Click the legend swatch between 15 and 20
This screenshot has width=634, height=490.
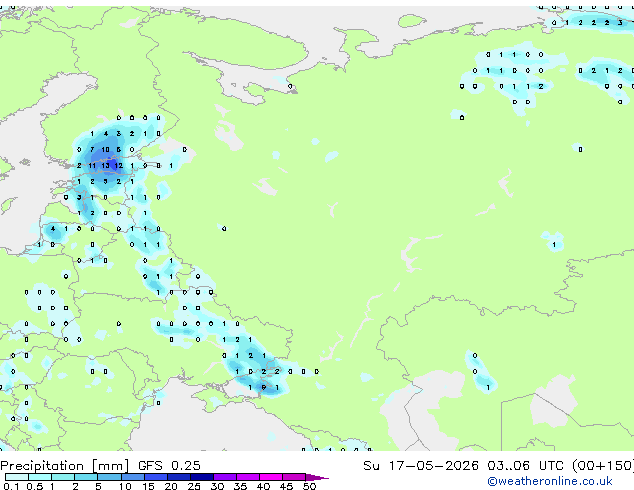[156, 477]
